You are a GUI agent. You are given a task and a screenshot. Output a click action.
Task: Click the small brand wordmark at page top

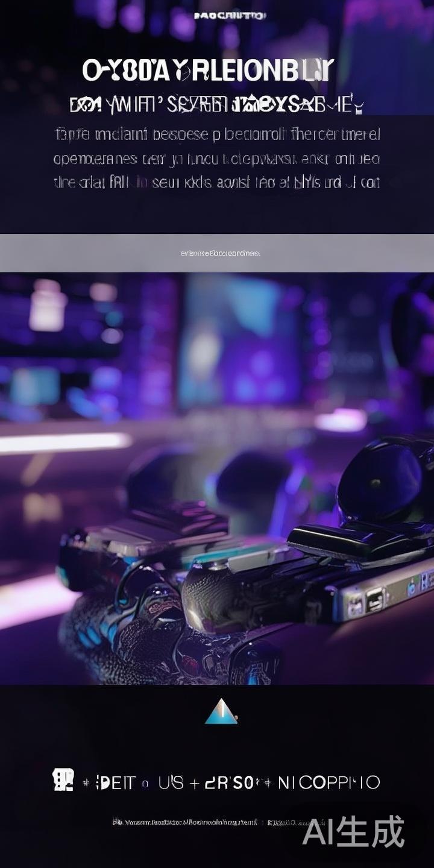click(x=230, y=16)
